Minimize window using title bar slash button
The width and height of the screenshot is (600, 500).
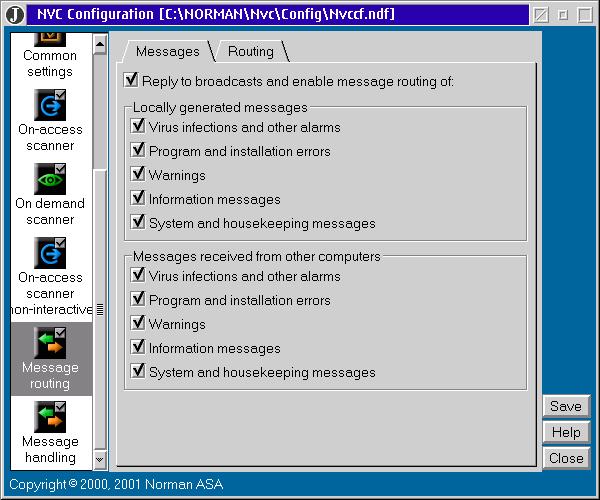[x=541, y=15]
